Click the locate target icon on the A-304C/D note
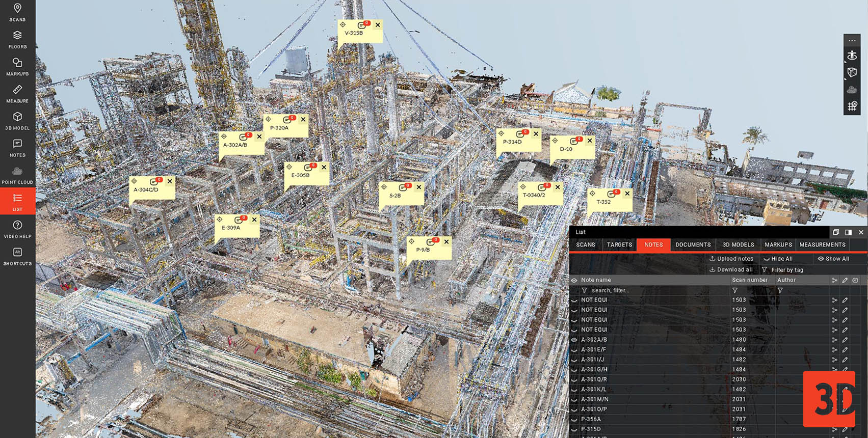 (134, 181)
